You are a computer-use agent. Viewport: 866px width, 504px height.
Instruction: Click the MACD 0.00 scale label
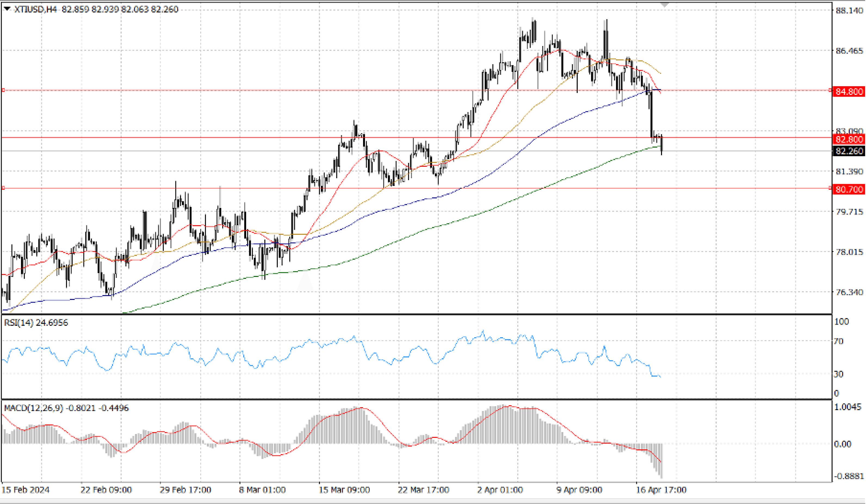click(x=843, y=444)
